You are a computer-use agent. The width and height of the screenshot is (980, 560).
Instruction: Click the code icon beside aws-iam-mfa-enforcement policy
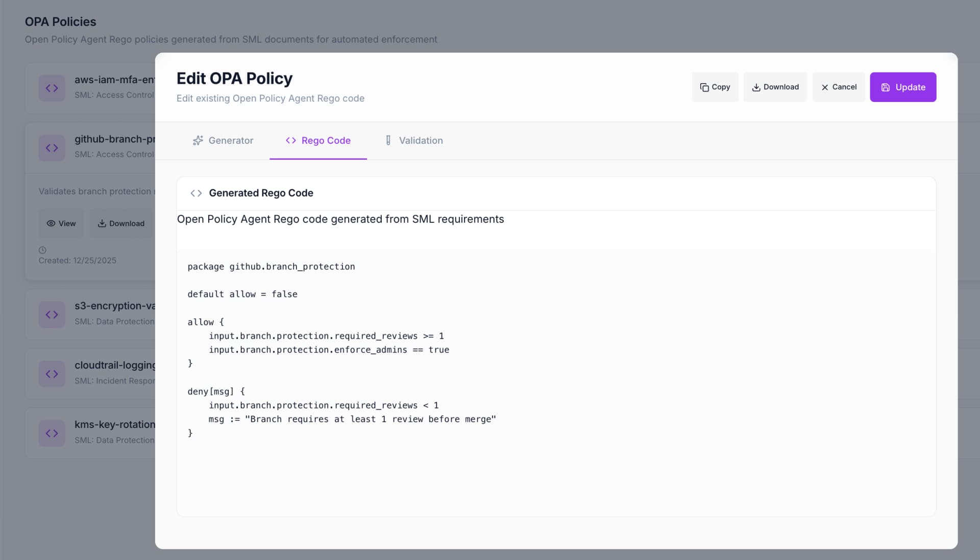52,88
